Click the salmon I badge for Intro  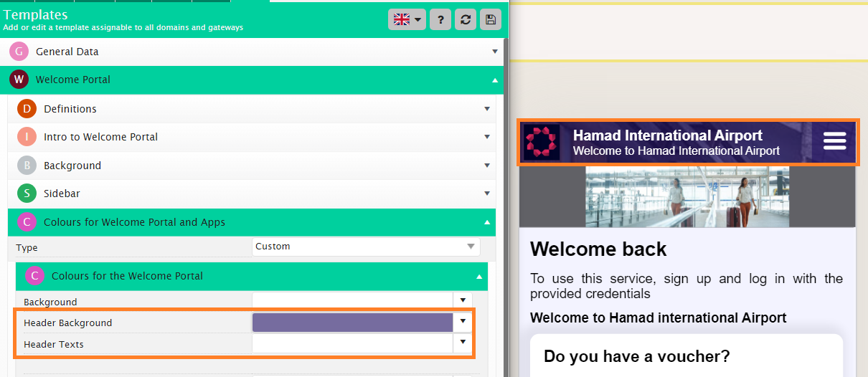(27, 137)
